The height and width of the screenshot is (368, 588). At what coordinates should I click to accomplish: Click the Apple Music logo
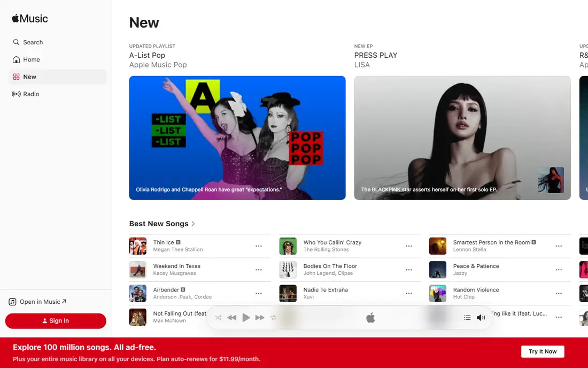(30, 18)
